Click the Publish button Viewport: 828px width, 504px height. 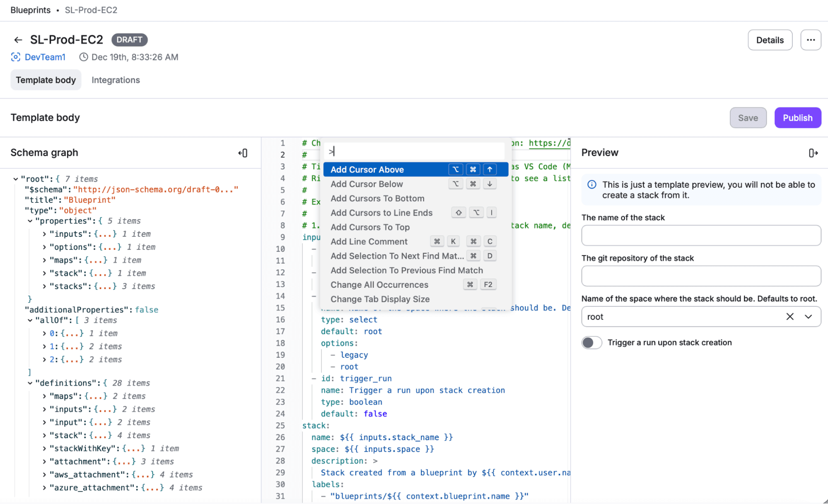point(797,118)
